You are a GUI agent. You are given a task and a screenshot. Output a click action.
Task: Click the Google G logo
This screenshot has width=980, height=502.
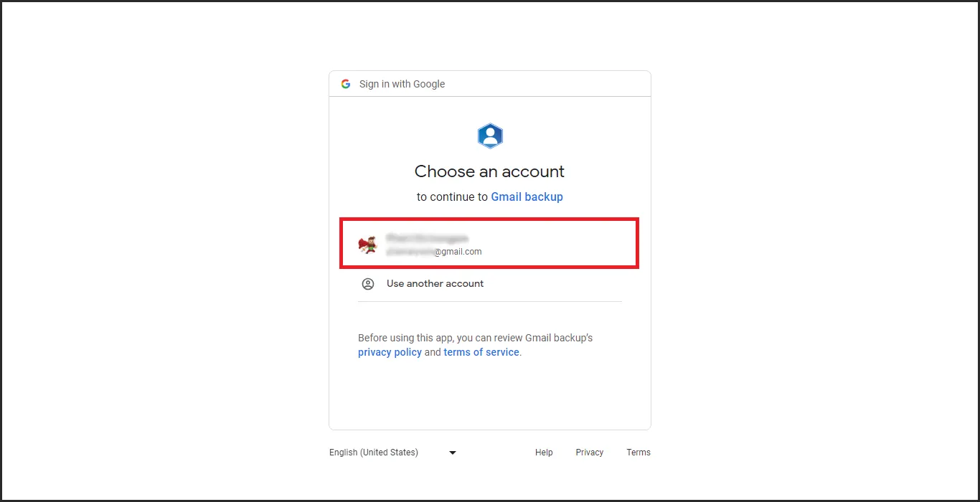(x=346, y=84)
